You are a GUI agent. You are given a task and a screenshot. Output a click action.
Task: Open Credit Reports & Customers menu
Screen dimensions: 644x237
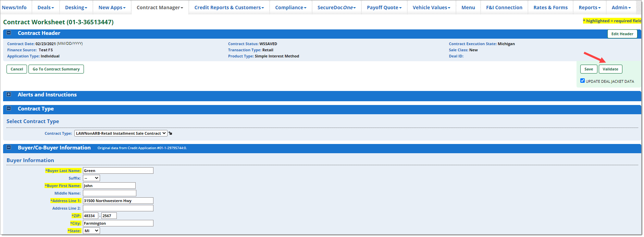click(x=229, y=8)
